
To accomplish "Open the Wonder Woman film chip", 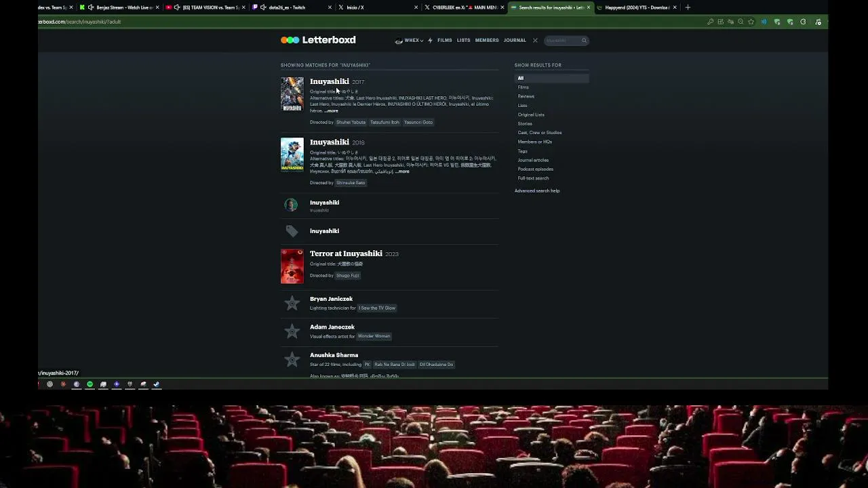I will pyautogui.click(x=374, y=336).
